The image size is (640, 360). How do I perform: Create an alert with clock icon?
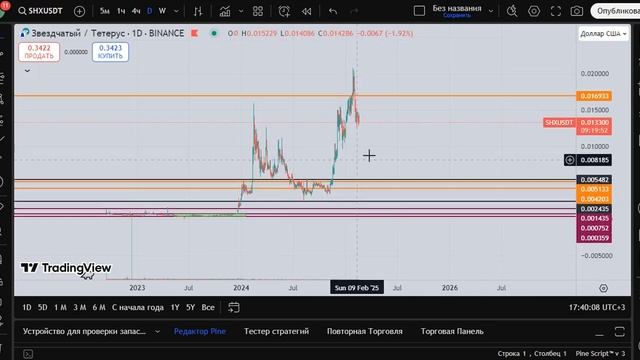click(284, 11)
